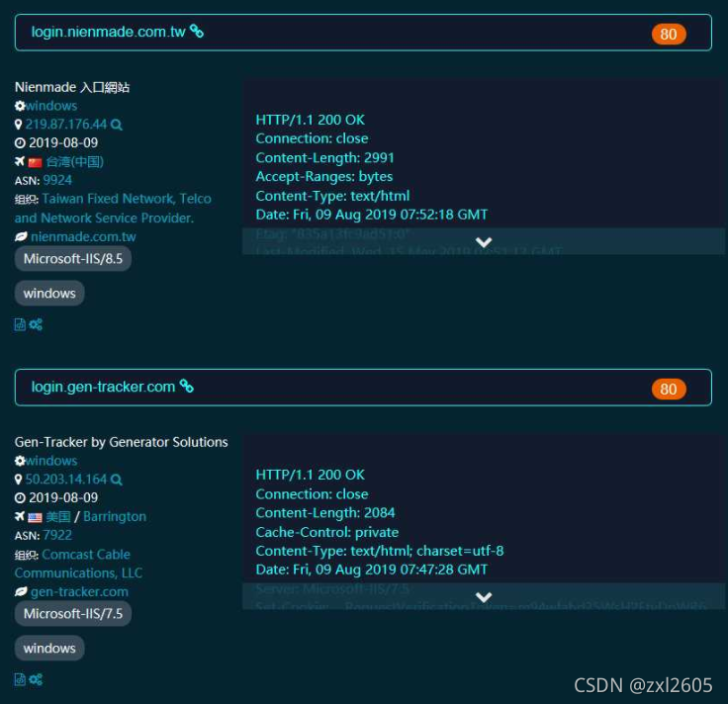Click Gen-Tracker by Generator Solutions title
728x704 pixels.
(x=122, y=442)
